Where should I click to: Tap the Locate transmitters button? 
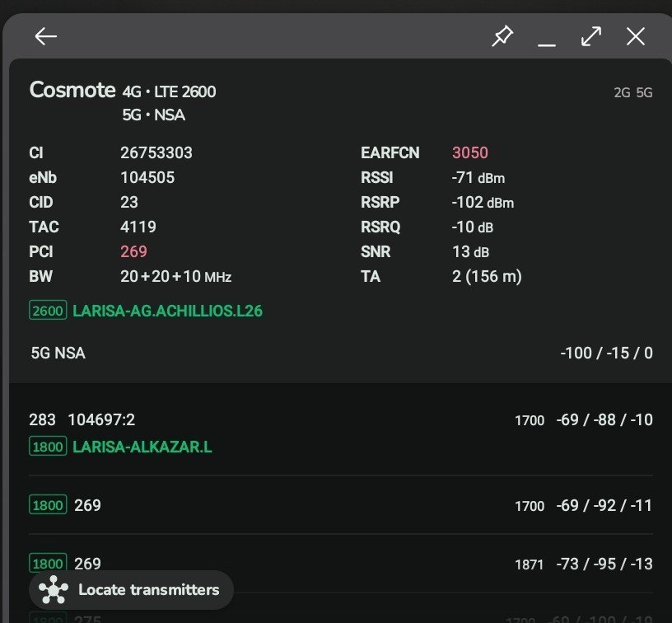[x=131, y=589]
